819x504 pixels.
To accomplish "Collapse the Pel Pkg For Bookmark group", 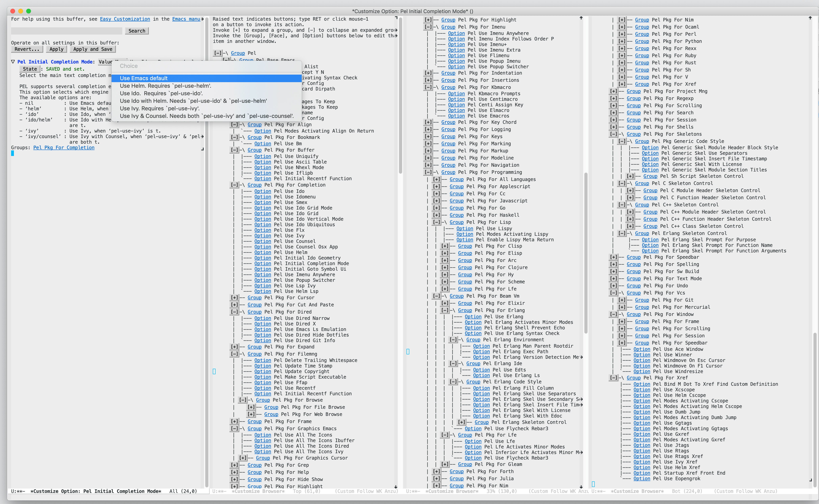I will click(235, 137).
